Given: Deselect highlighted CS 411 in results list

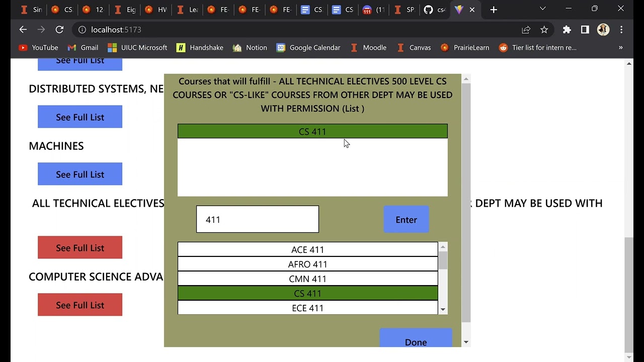Looking at the screenshot, I should click(x=308, y=293).
